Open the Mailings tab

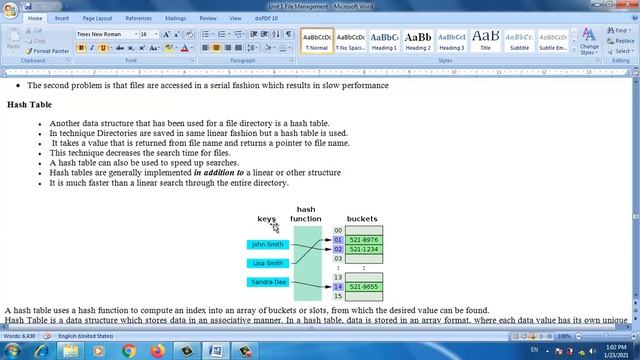point(176,18)
